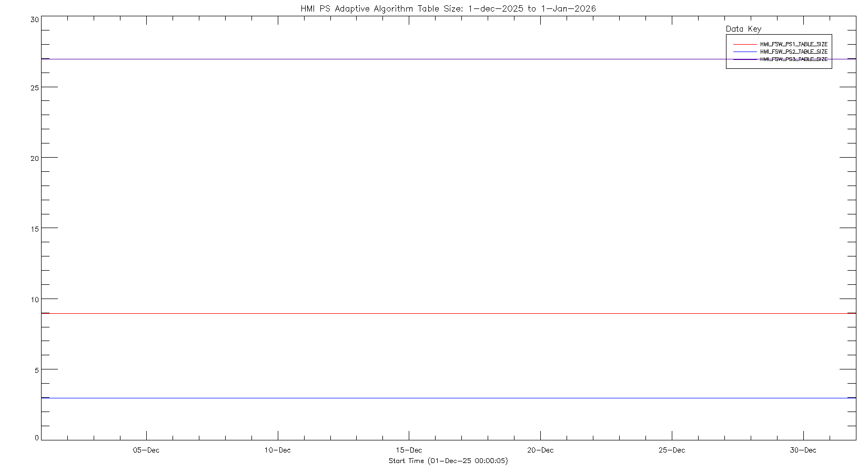This screenshot has width=868, height=473.
Task: Pick the 30-Dec date tick label
Action: [x=803, y=450]
